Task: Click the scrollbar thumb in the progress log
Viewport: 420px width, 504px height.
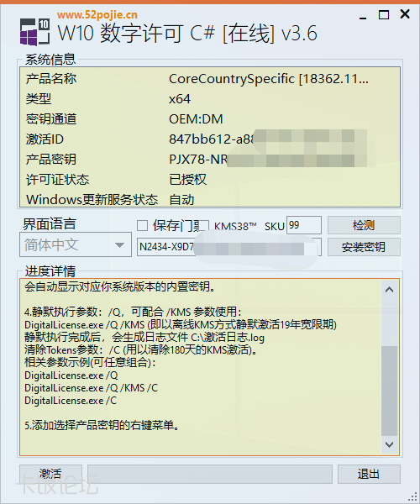Action: (389, 391)
